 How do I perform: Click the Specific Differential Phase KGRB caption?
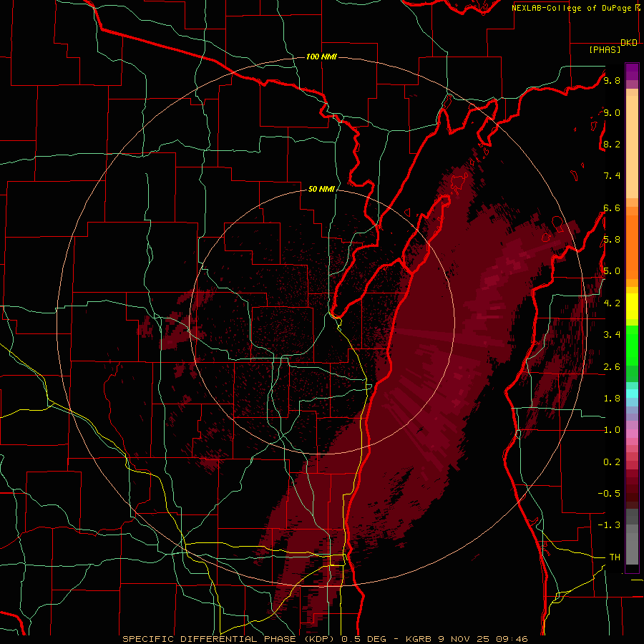pyautogui.click(x=326, y=639)
